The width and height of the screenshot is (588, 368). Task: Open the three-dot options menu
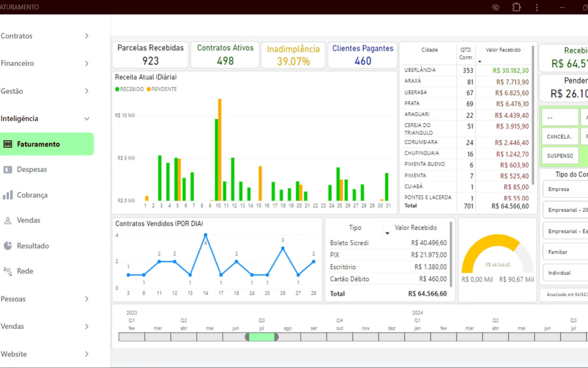pos(537,7)
